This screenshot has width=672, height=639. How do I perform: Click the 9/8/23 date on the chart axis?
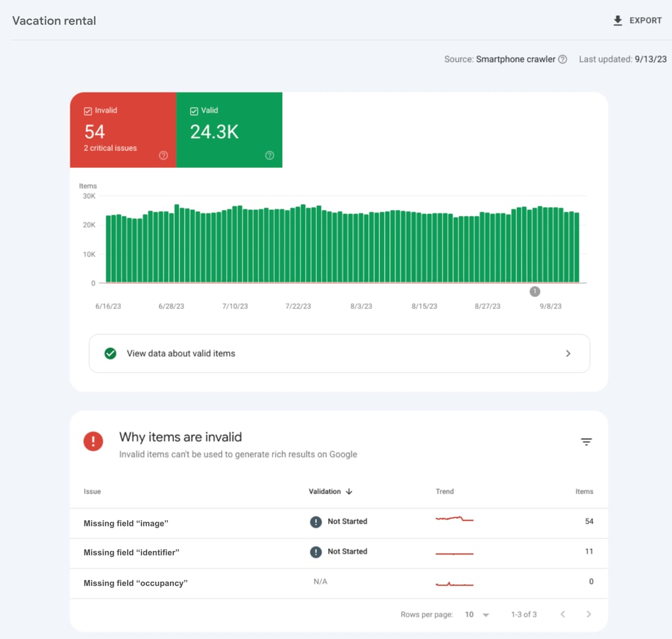tap(551, 306)
